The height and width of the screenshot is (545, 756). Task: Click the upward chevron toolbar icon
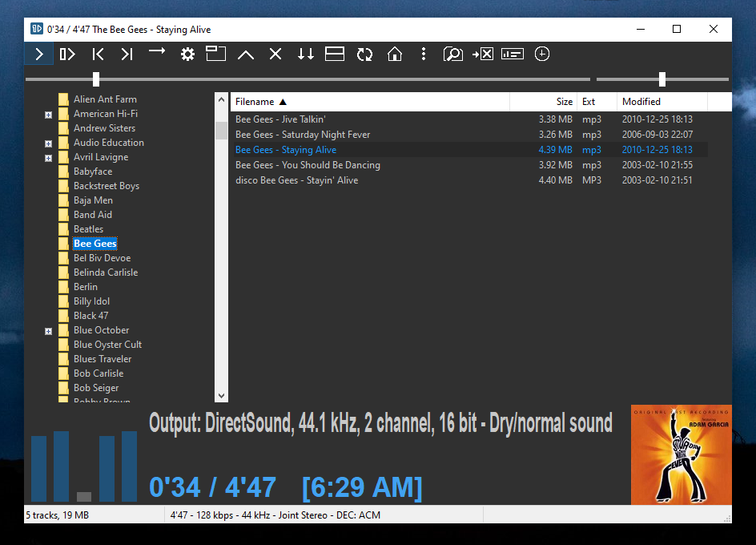coord(246,54)
